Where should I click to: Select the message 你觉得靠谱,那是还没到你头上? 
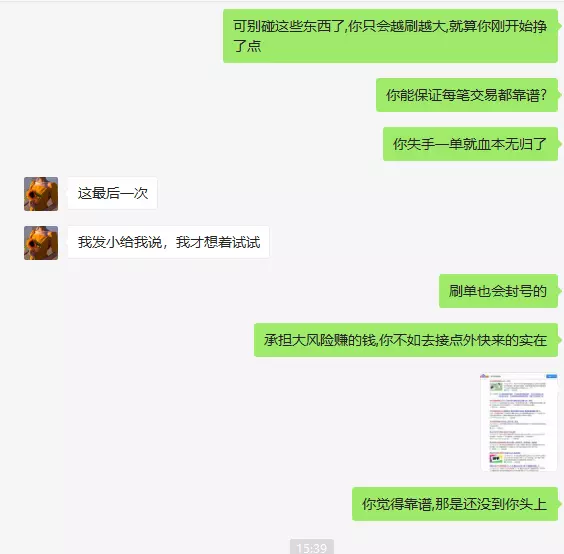(x=455, y=504)
